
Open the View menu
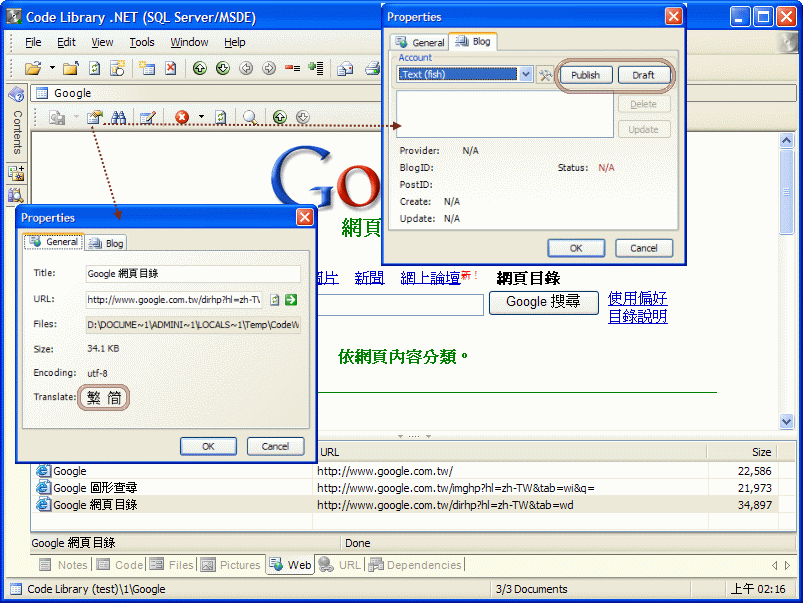(102, 42)
